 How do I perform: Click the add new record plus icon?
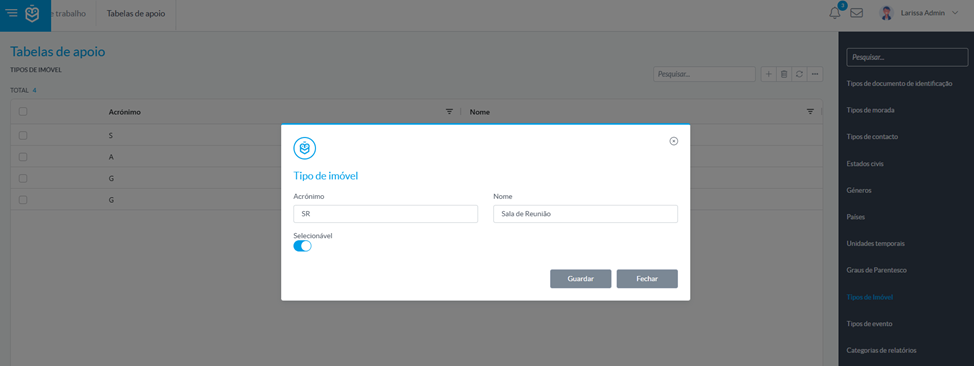tap(768, 74)
